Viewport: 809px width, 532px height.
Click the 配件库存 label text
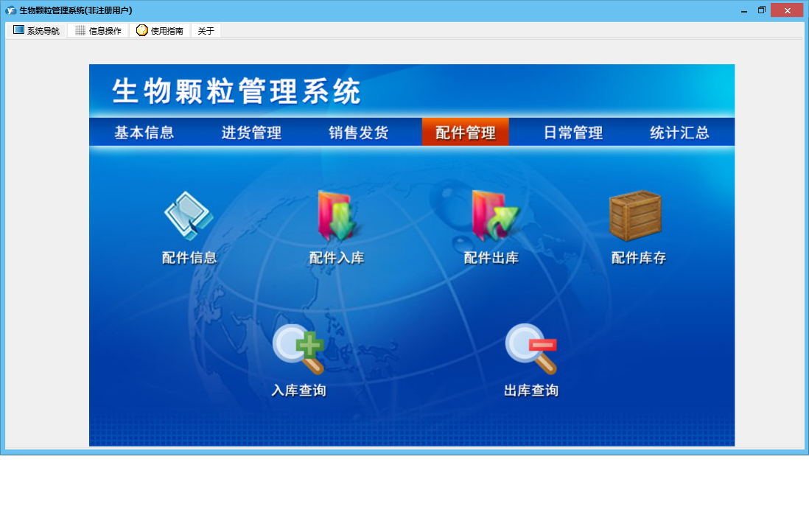tap(639, 257)
